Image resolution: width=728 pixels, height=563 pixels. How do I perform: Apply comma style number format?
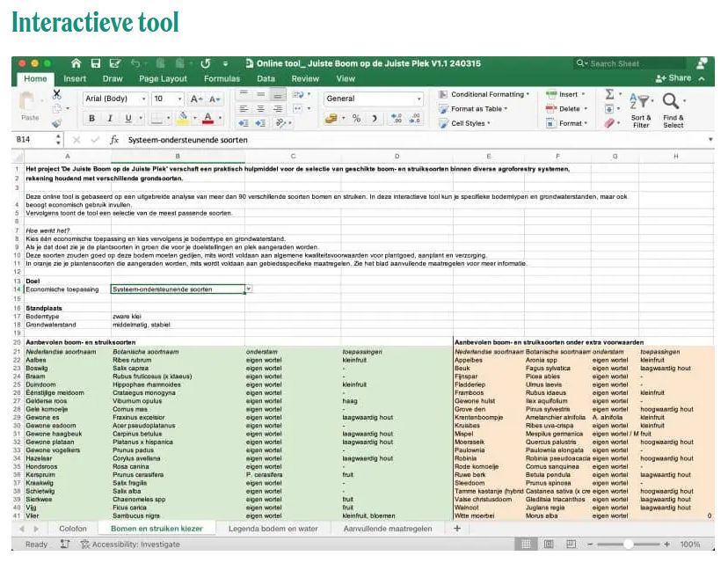pos(375,119)
